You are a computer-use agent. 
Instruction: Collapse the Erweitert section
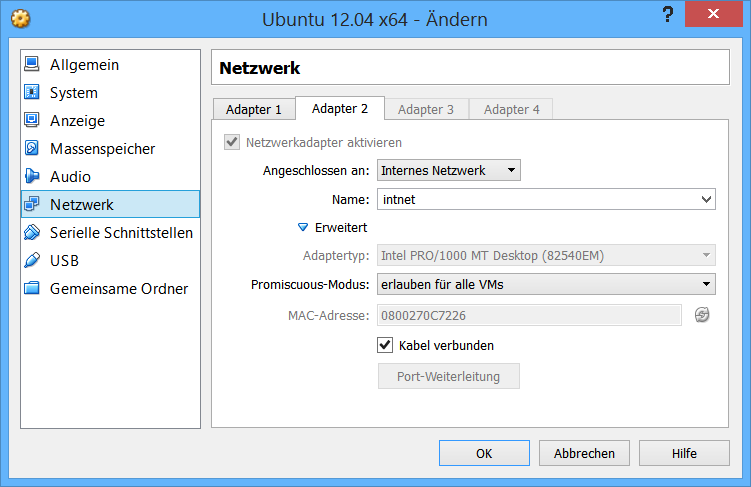pyautogui.click(x=303, y=228)
